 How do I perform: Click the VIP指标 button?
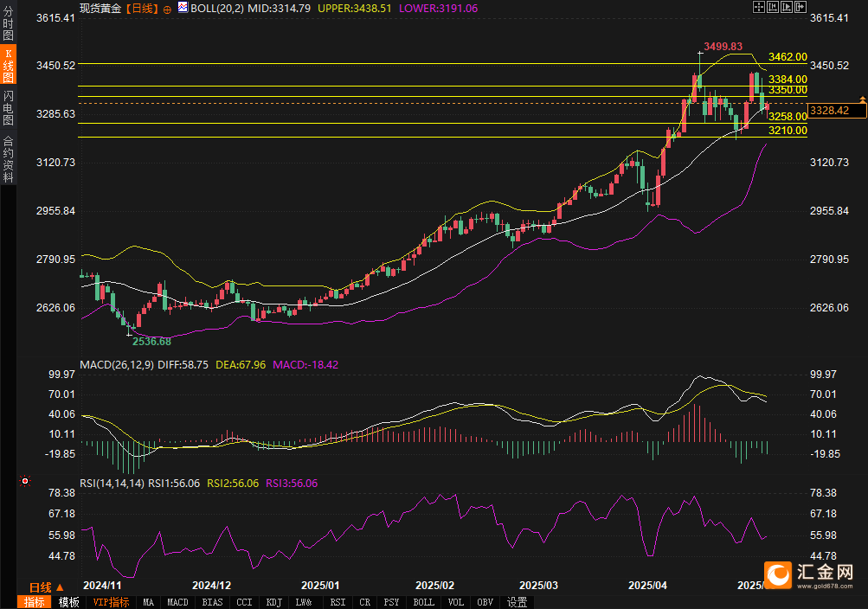(111, 602)
